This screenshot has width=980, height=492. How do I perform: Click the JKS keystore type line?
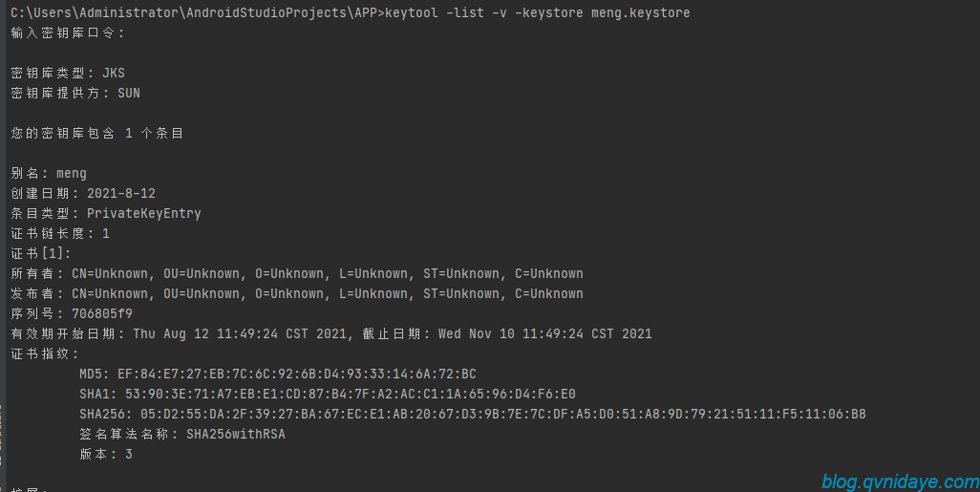coord(68,74)
